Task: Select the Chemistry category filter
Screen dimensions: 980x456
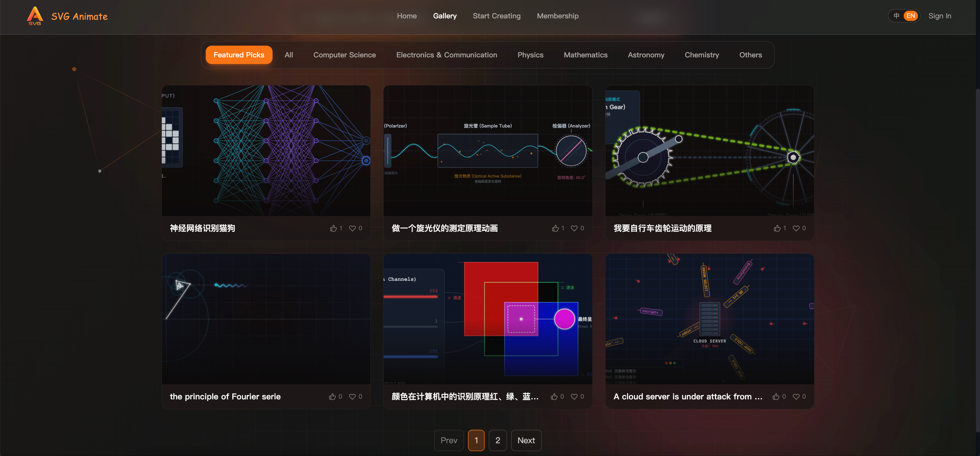Action: [702, 55]
